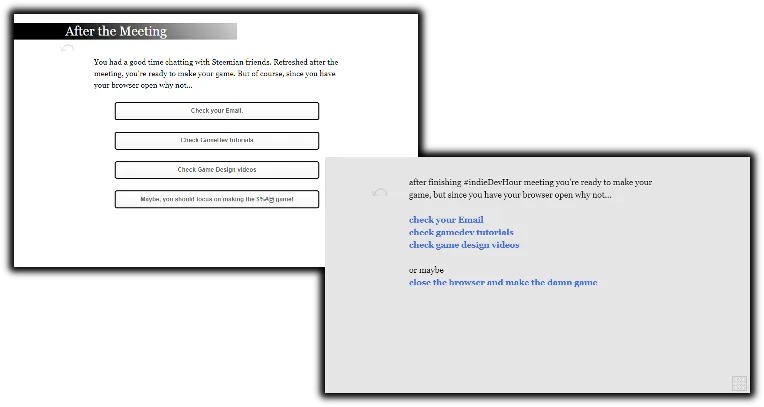
Task: Open the 'check gamedev tutorials' link
Action: pyautogui.click(x=461, y=233)
